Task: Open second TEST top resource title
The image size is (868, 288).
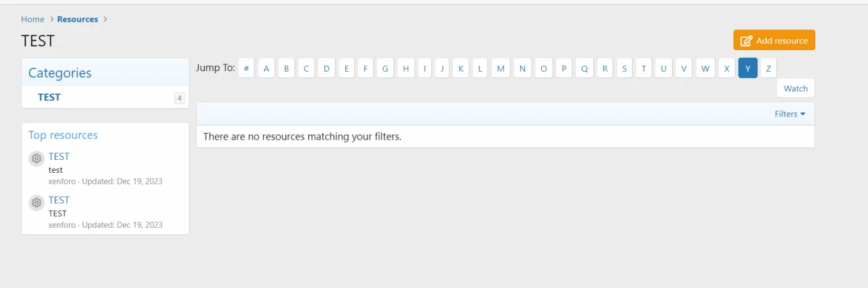Action: tap(59, 200)
